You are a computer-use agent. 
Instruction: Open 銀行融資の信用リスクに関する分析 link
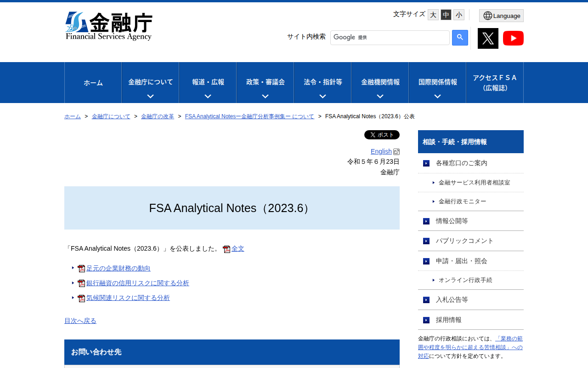tap(138, 283)
